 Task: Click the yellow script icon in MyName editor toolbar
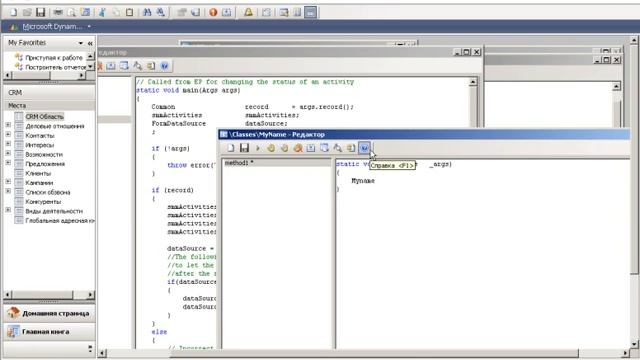[x=351, y=148]
